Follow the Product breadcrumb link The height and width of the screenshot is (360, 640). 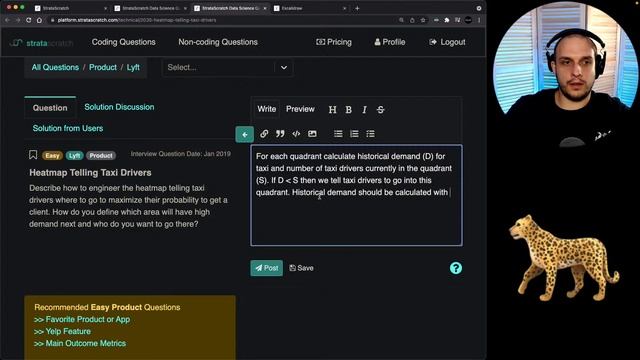pyautogui.click(x=103, y=67)
